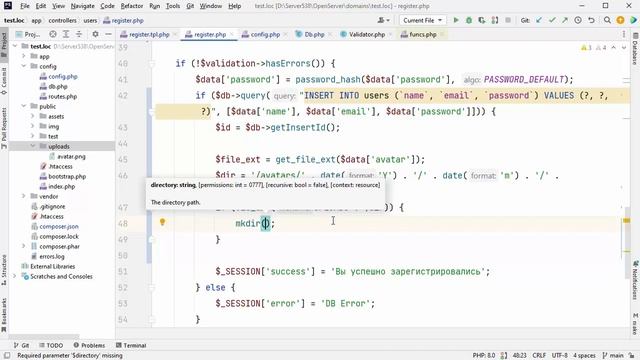Open the Problems tool window

(x=89, y=345)
